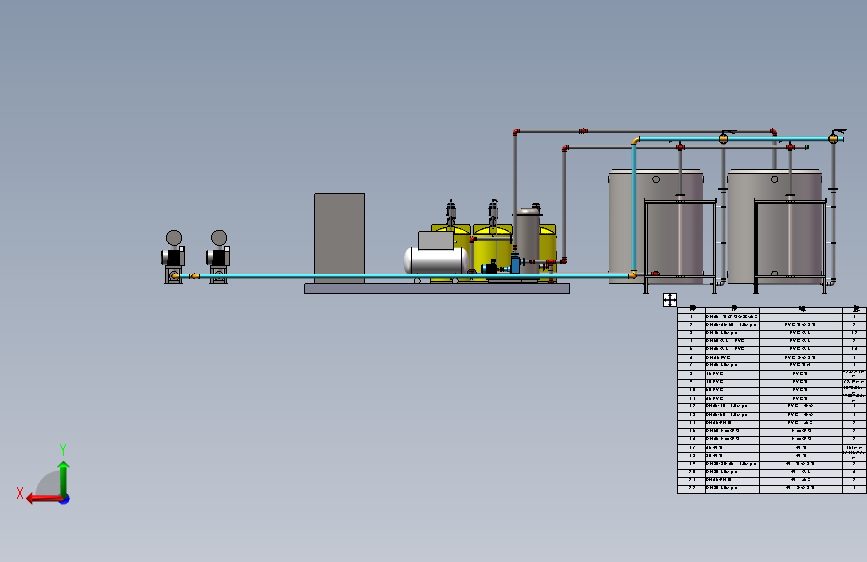
Task: Click the blue Z axis dot of the orientation triad
Action: pyautogui.click(x=65, y=499)
